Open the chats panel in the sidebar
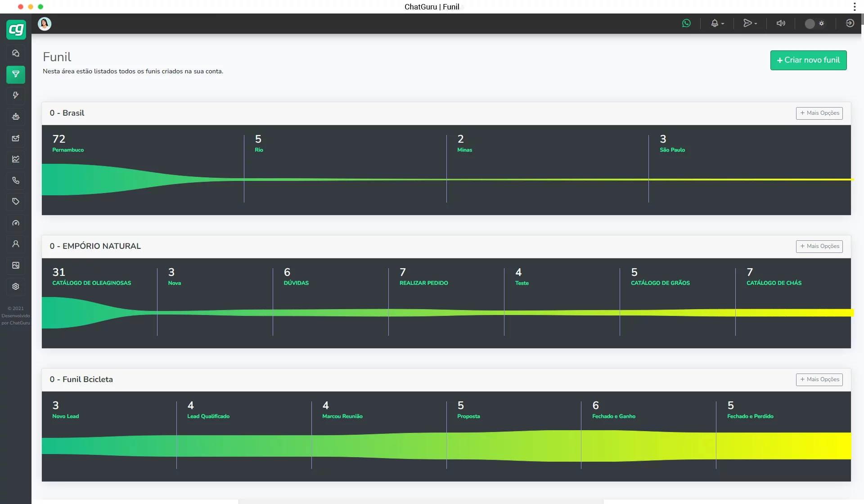Screen dimensions: 864x504 click(16, 53)
